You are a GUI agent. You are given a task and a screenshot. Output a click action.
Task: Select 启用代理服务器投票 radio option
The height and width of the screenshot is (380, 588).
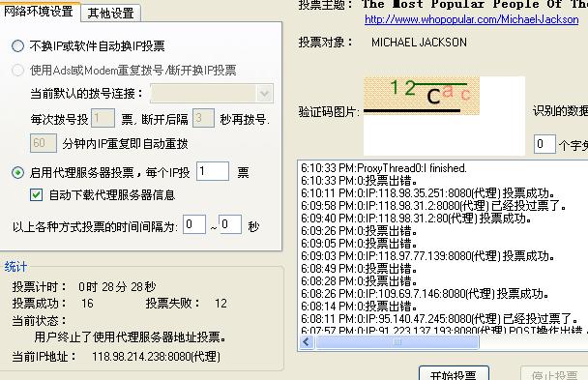point(17,173)
